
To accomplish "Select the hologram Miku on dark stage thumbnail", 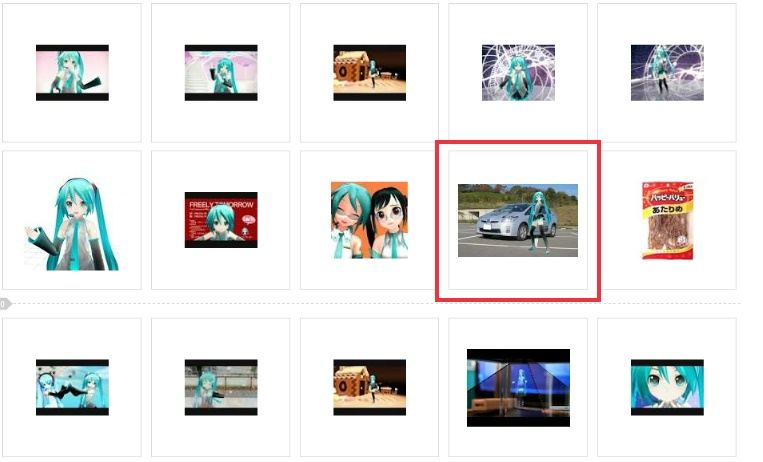I will (518, 388).
